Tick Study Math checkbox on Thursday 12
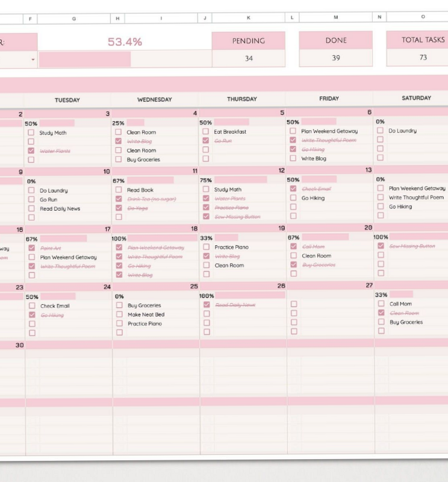This screenshot has width=448, height=482. pyautogui.click(x=206, y=189)
